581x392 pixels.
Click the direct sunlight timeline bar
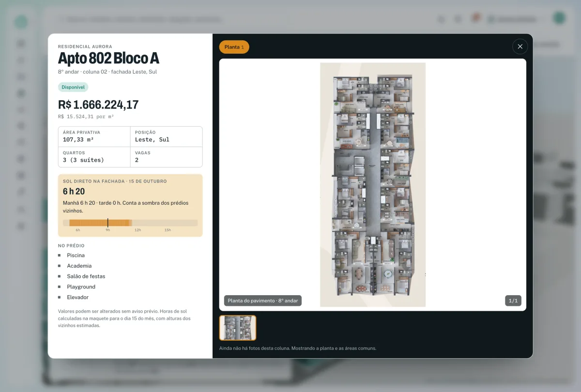130,223
